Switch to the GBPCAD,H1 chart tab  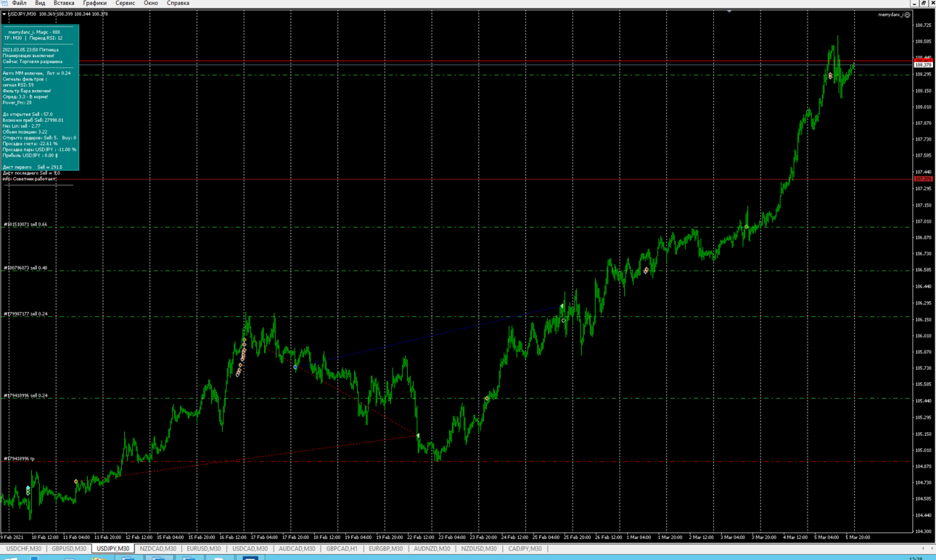(342, 549)
